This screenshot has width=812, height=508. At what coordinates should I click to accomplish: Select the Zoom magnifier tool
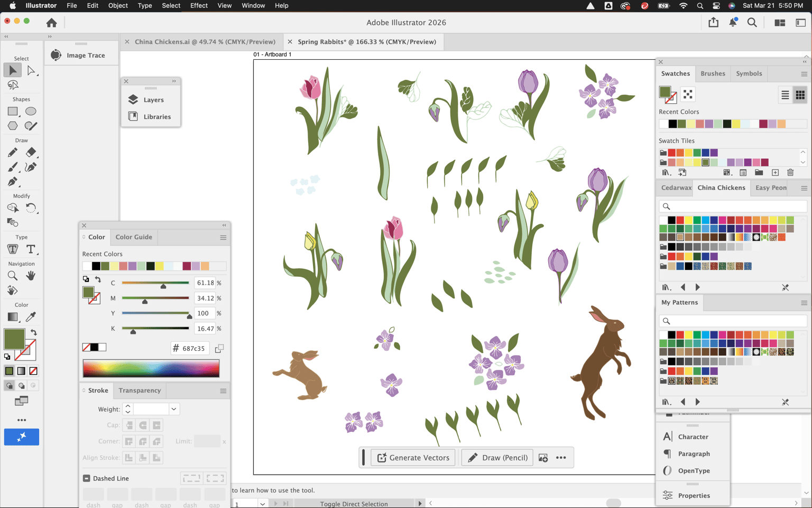coord(13,276)
